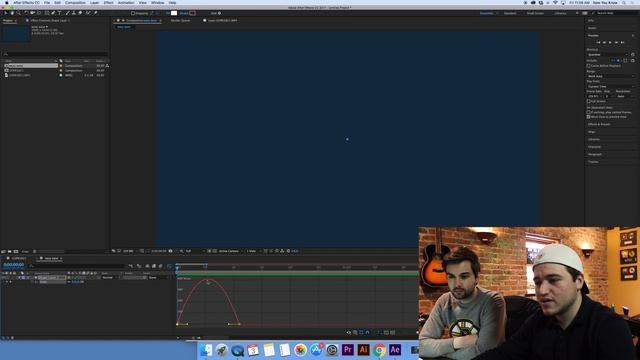This screenshot has height=360, width=640.
Task: Open the preview Shortcut dropdown
Action: (607, 55)
